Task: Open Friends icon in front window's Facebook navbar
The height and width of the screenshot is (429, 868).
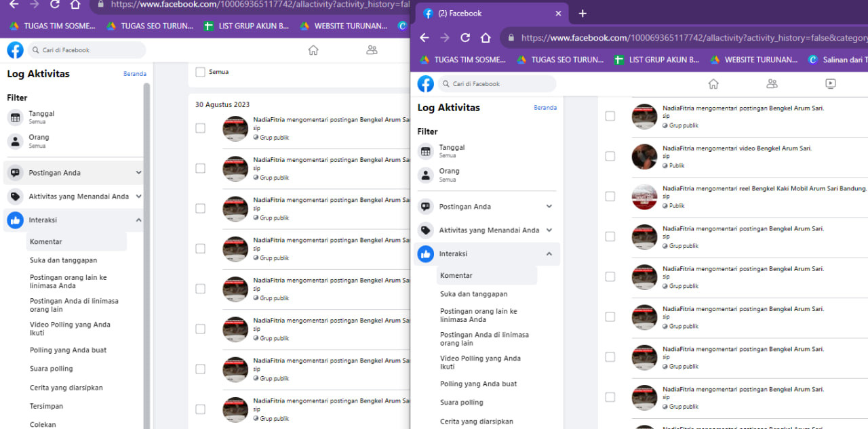Action: pyautogui.click(x=772, y=84)
